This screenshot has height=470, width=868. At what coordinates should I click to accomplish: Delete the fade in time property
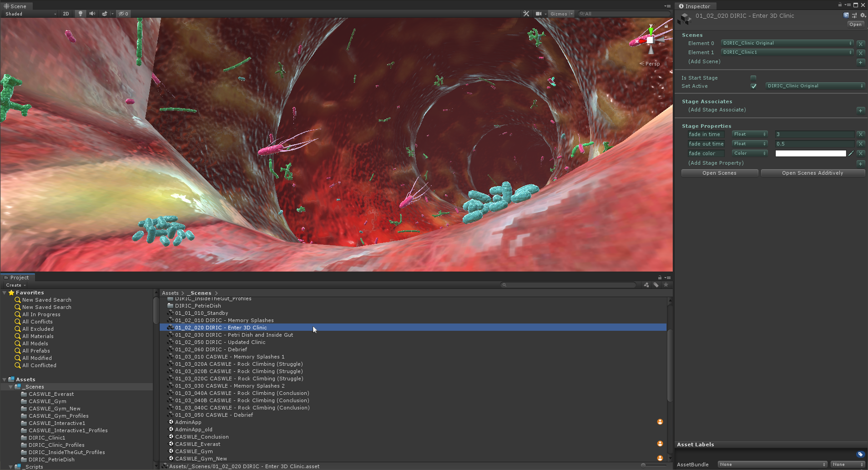[861, 134]
